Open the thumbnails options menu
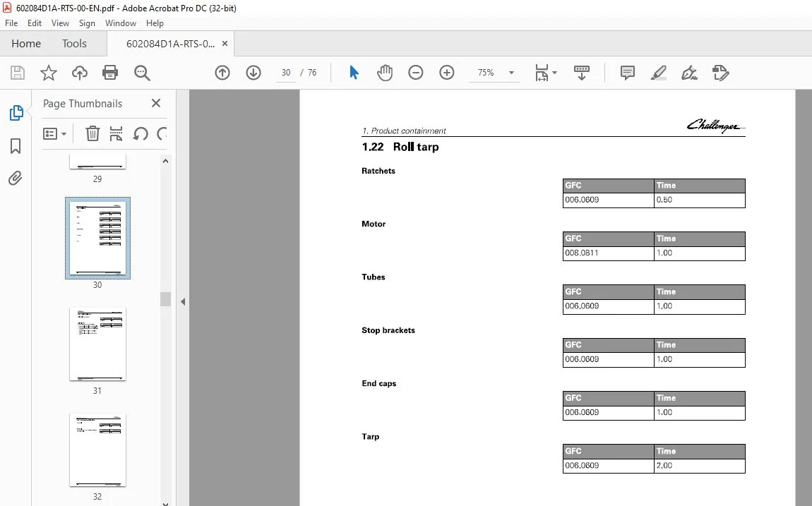Image resolution: width=812 pixels, height=506 pixels. pyautogui.click(x=54, y=134)
